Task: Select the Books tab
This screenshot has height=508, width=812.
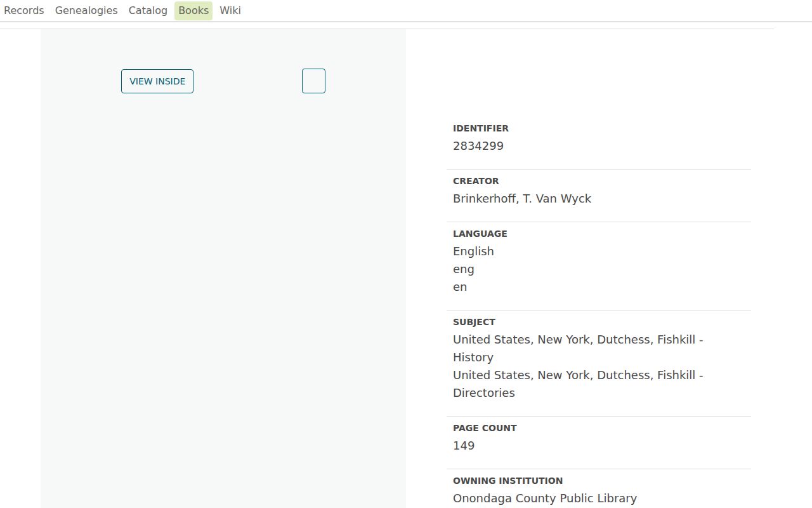Action: tap(193, 11)
